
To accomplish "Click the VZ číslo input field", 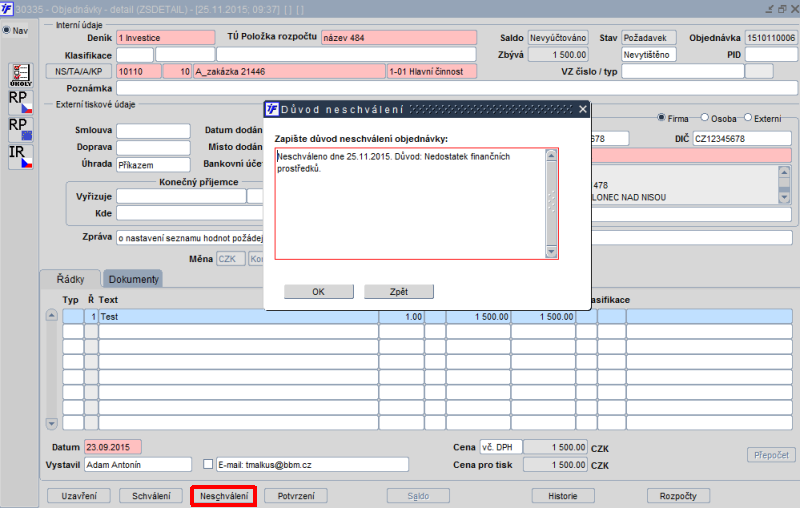I will tap(682, 71).
